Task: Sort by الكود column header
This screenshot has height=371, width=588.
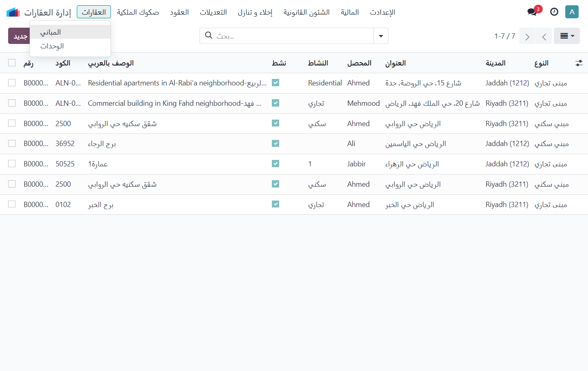Action: click(x=63, y=63)
